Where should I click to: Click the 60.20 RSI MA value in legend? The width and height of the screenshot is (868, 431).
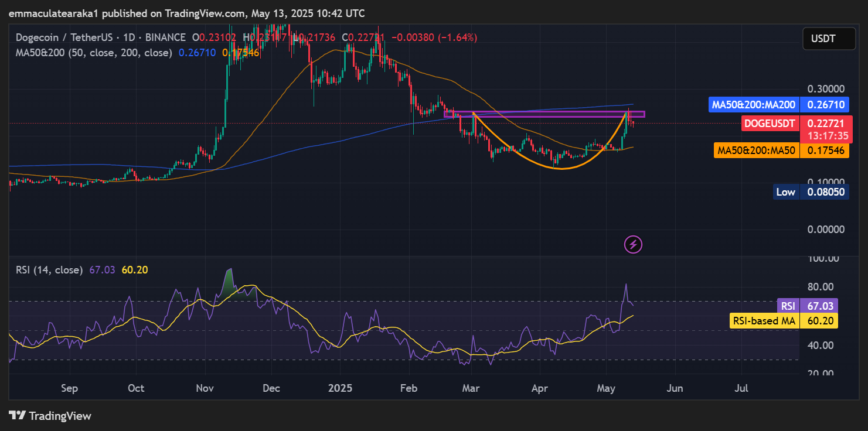click(134, 270)
